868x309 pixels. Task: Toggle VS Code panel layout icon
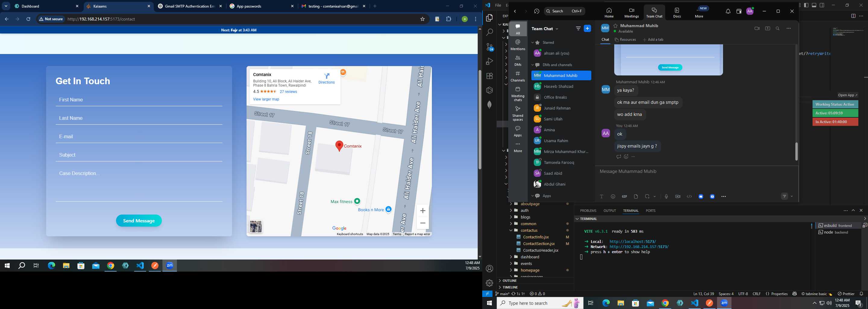814,5
